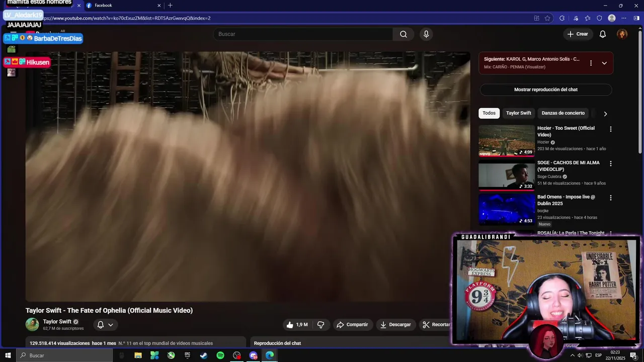Open more options for Siguiente playlist card
644x362 pixels.
pos(591,63)
